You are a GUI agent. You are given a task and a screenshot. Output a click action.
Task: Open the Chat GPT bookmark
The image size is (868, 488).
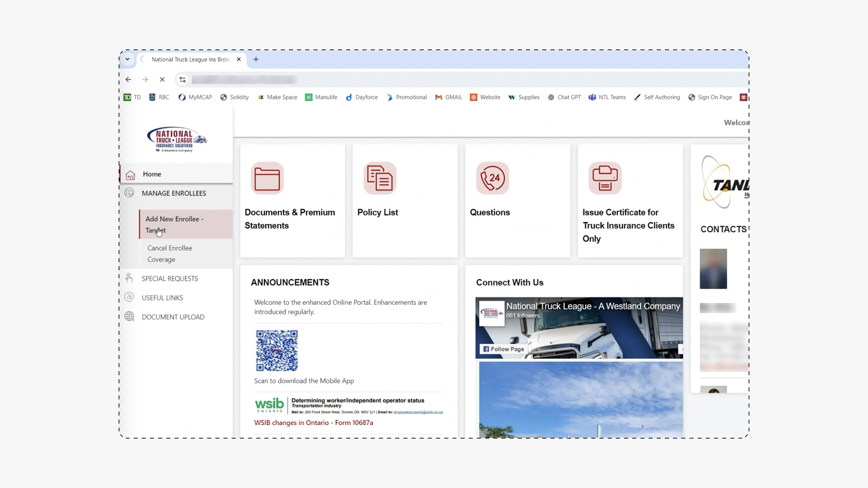click(564, 97)
